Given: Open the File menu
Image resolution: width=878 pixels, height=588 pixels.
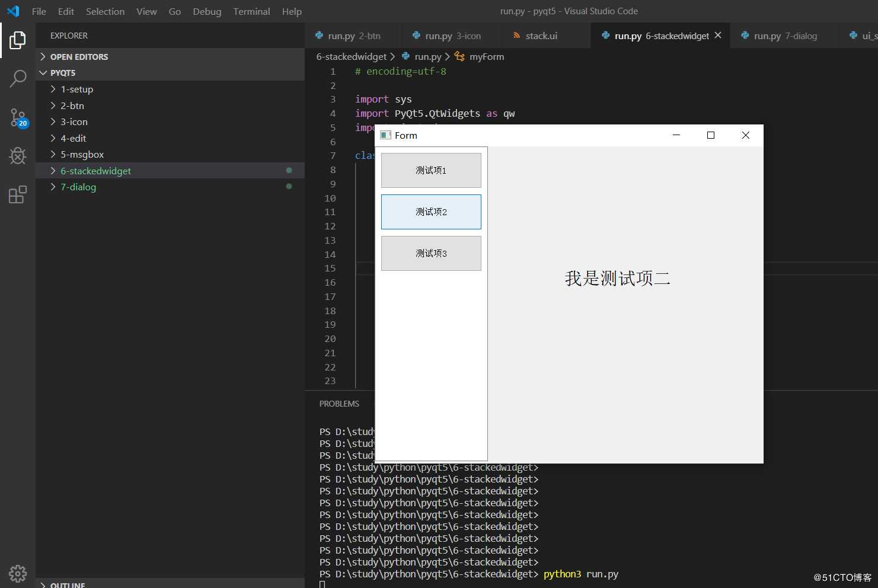Looking at the screenshot, I should pyautogui.click(x=39, y=11).
